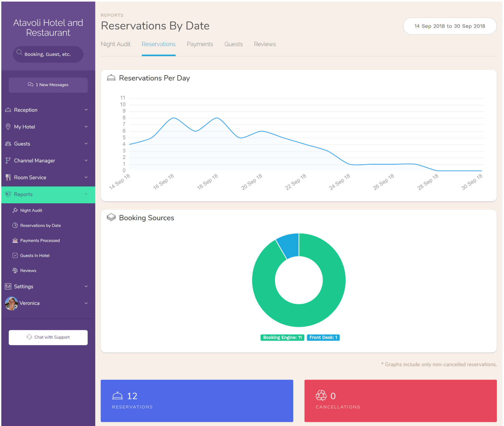Click the 30 Sep 18 axis label
The image size is (504, 426).
point(472,182)
